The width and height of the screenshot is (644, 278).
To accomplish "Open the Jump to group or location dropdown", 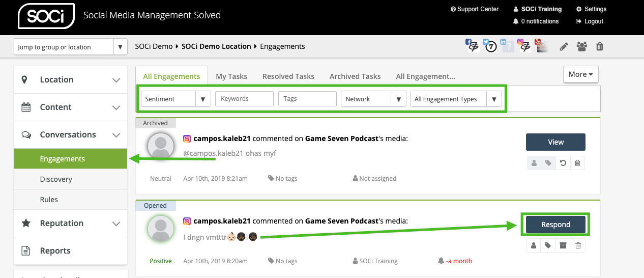I will (x=71, y=47).
